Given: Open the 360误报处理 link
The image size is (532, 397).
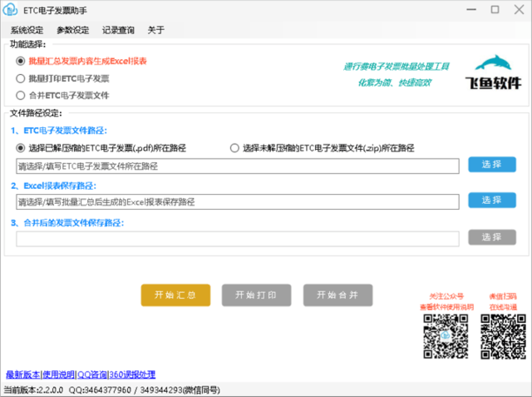Looking at the screenshot, I should click(x=132, y=375).
